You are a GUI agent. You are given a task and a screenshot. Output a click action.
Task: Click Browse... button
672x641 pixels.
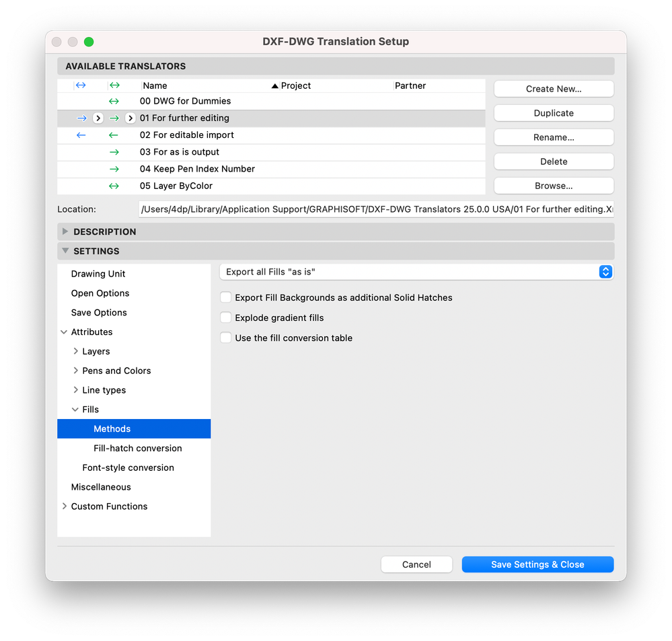coord(554,186)
